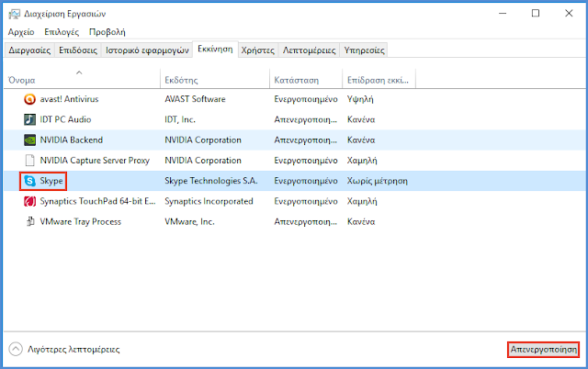Click the NVIDIA Capture Server Proxy icon
The image size is (588, 369).
[30, 161]
